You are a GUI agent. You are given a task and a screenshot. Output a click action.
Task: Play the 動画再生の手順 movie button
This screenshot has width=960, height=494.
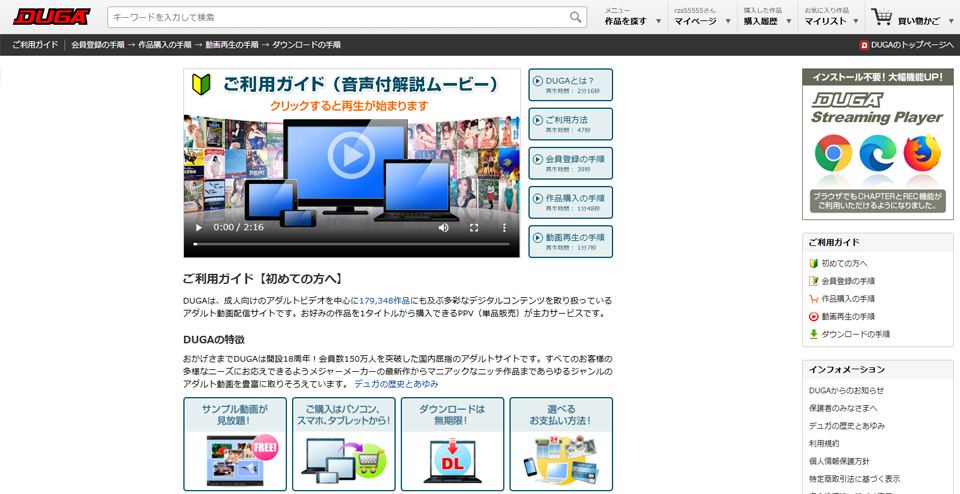pos(571,241)
